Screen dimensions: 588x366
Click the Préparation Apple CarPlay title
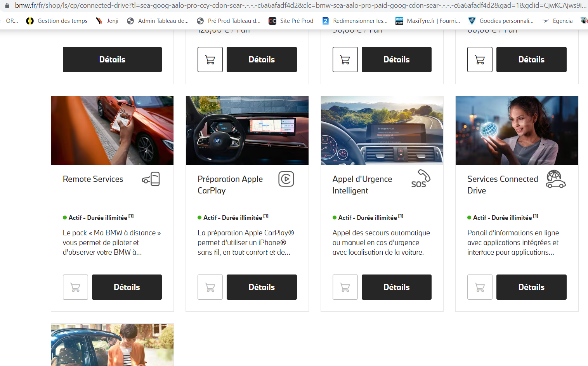230,185
